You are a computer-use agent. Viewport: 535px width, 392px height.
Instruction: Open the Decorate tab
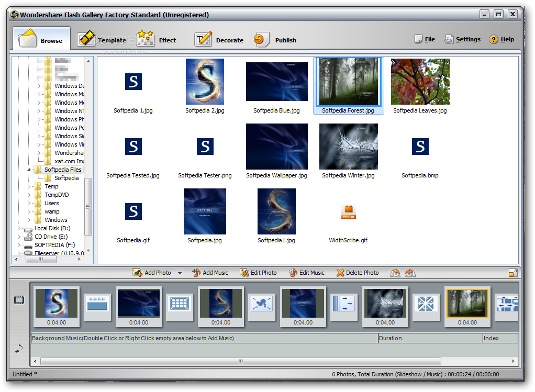[x=219, y=40]
